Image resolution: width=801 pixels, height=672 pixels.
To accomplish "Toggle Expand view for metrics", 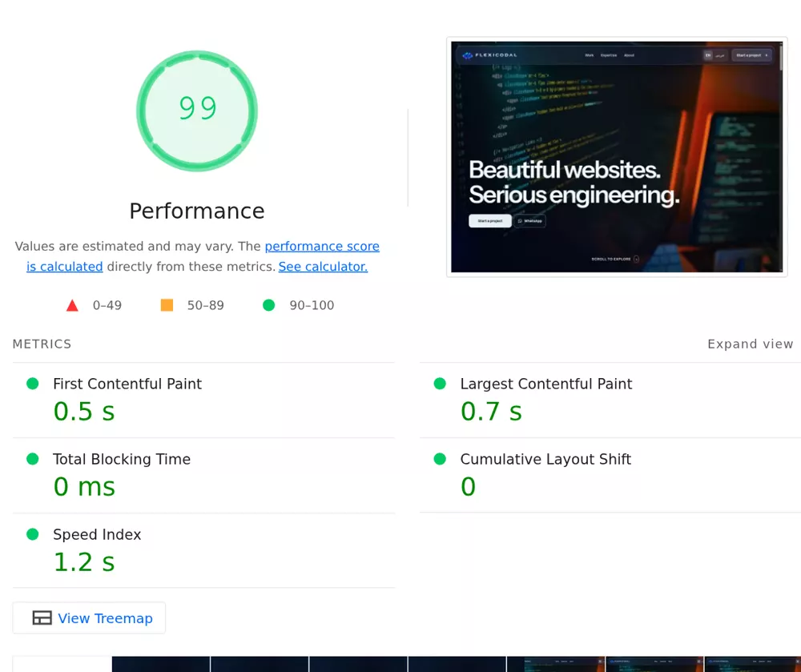I will point(750,344).
